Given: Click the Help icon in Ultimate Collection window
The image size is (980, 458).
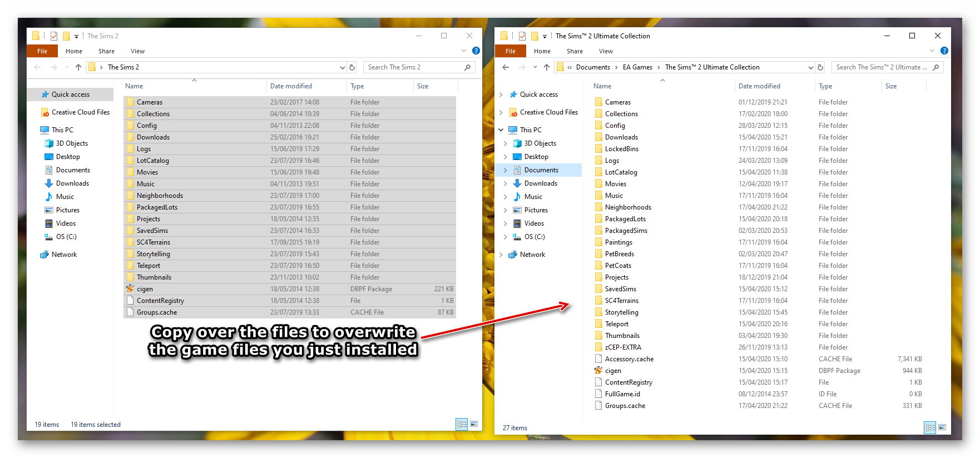Looking at the screenshot, I should pos(944,51).
